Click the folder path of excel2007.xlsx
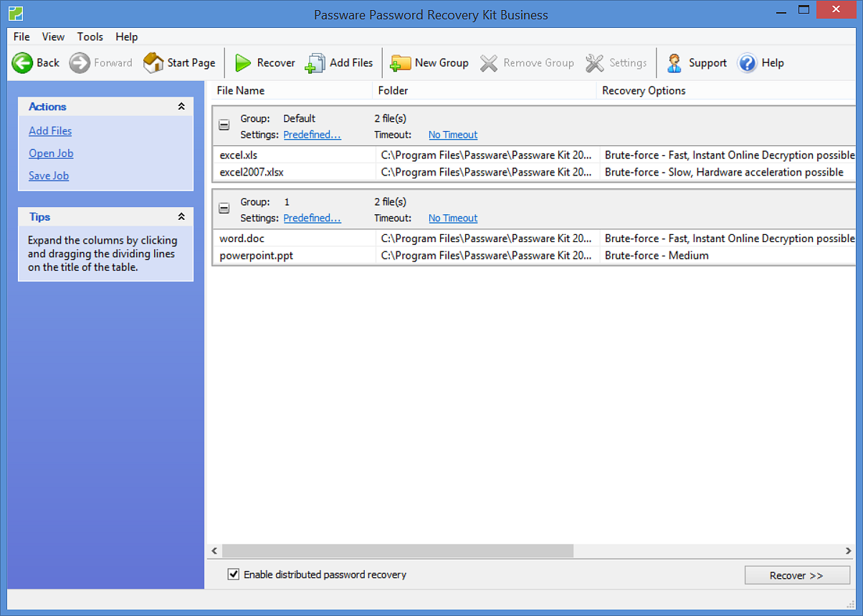Image resolution: width=863 pixels, height=616 pixels. coord(487,172)
